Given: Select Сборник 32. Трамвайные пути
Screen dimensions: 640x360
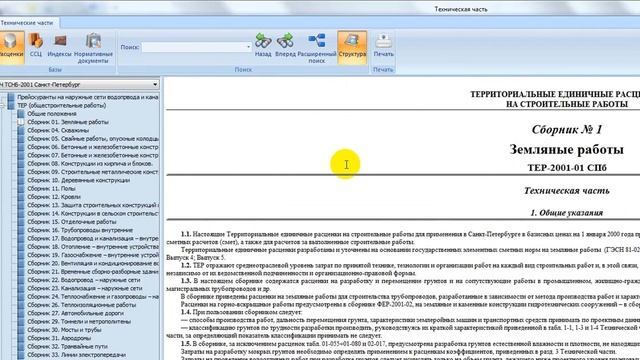Looking at the screenshot, I should click(x=68, y=347).
